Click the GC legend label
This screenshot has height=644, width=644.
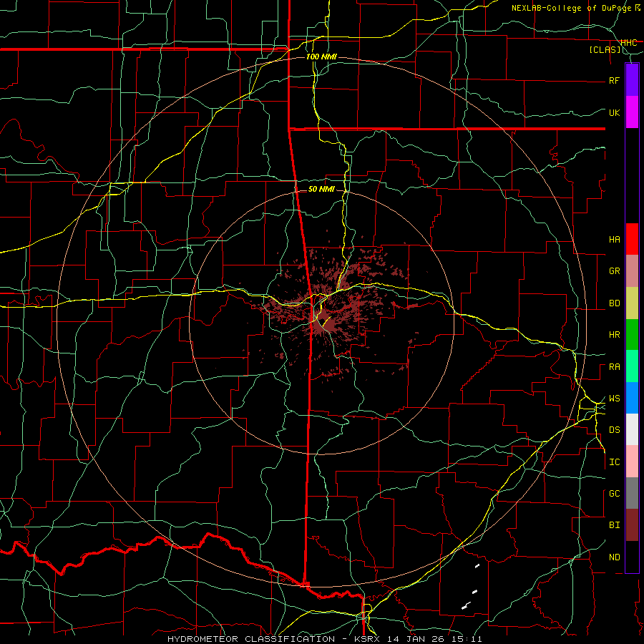coord(615,493)
